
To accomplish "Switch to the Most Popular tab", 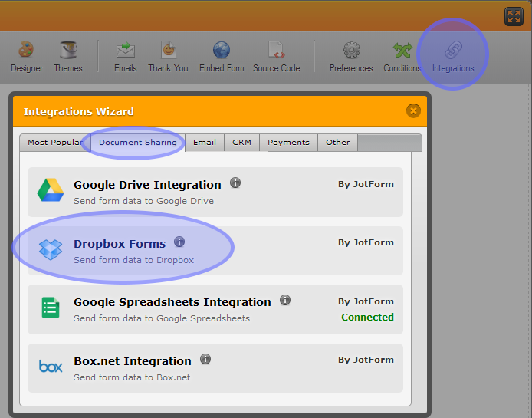I will click(x=54, y=143).
